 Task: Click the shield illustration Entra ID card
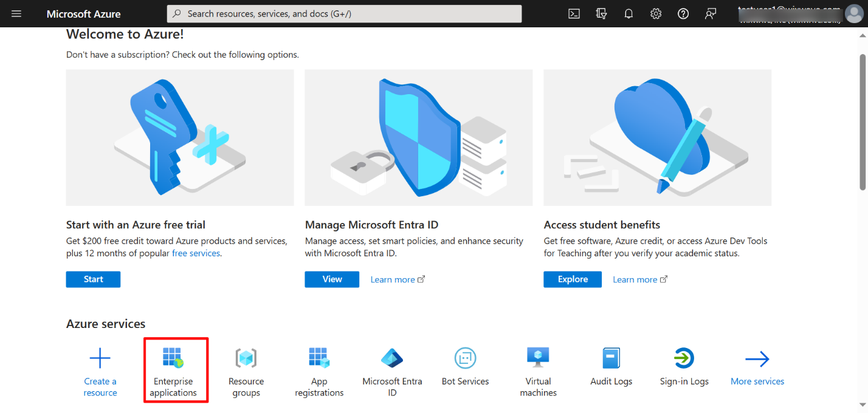419,137
